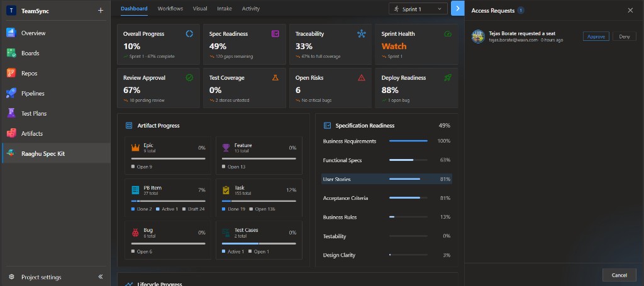Open the Sprint 1 dropdown
644x286 pixels.
coord(418,9)
